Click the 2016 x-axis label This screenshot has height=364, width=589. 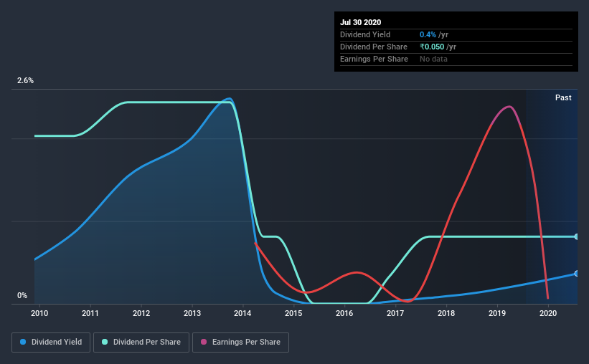344,313
